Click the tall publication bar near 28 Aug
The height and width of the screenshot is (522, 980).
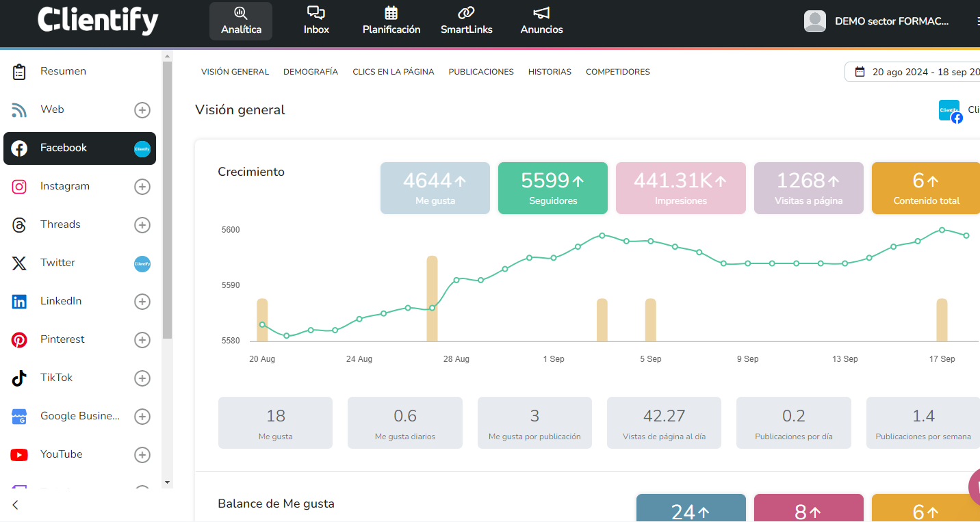click(x=432, y=298)
